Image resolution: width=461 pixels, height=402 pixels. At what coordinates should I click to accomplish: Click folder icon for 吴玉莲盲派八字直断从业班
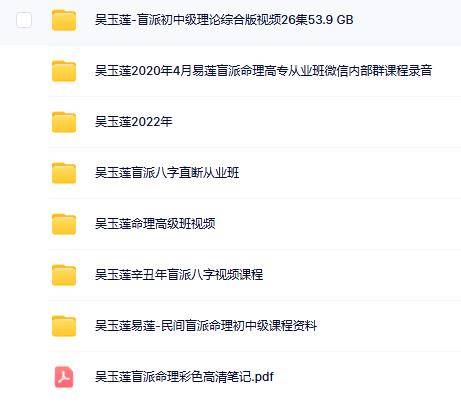(64, 173)
